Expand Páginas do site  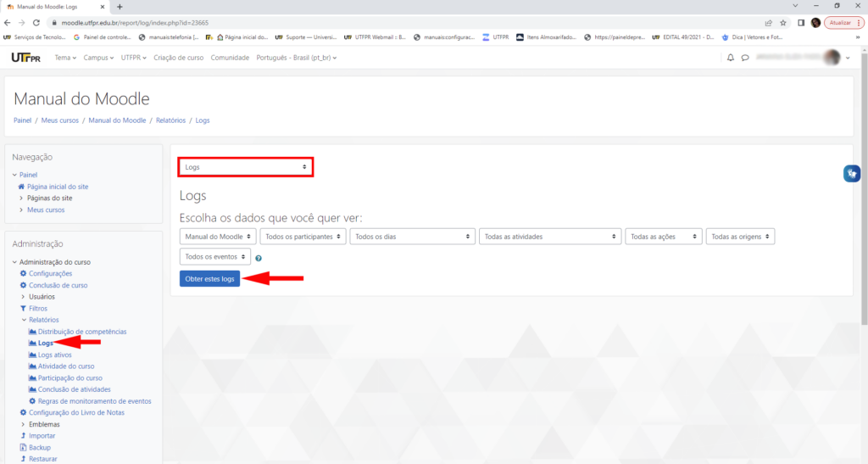(21, 198)
